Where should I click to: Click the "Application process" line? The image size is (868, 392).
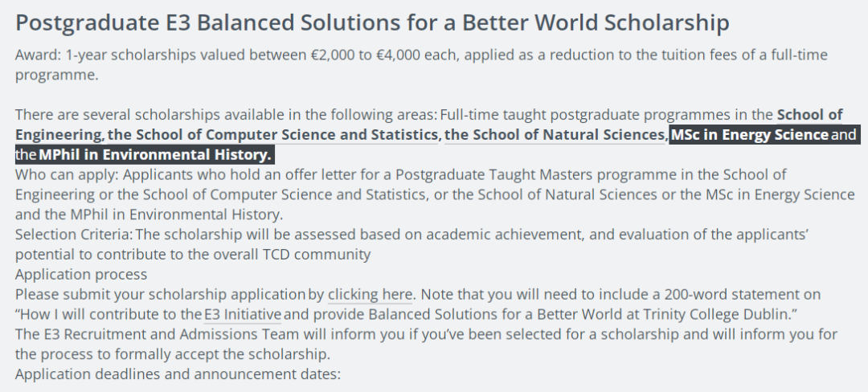click(x=81, y=274)
